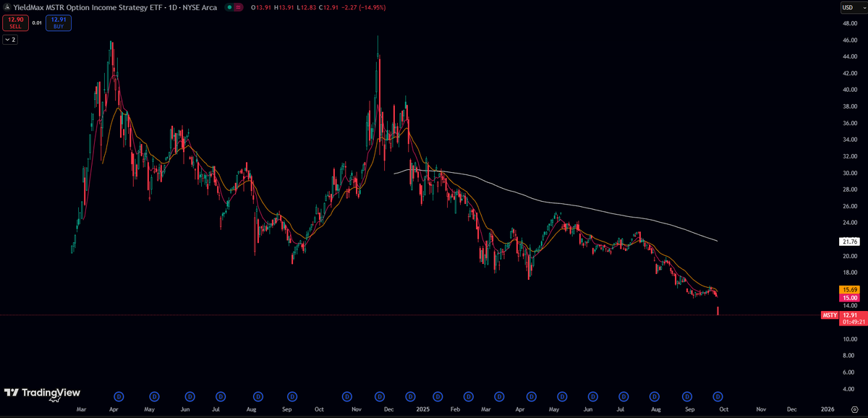This screenshot has width=868, height=418.
Task: Click the Nov label before 2026 on time axis
Action: point(761,409)
